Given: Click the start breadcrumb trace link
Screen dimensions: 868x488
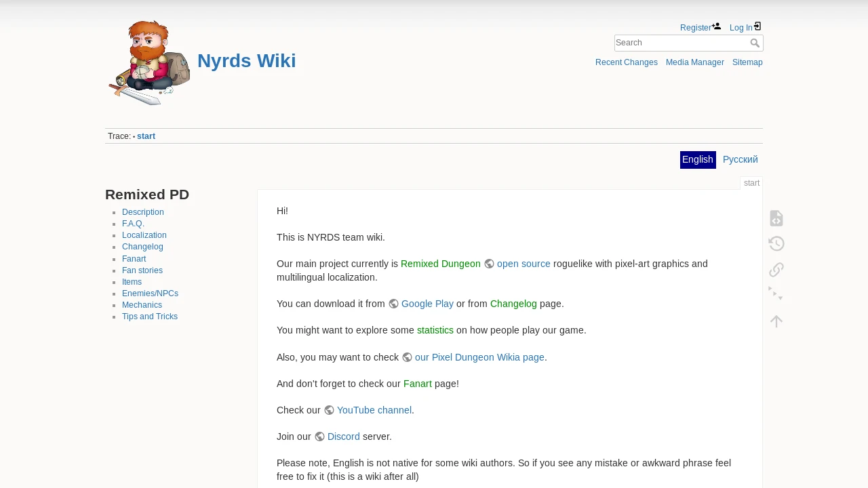Looking at the screenshot, I should point(146,136).
